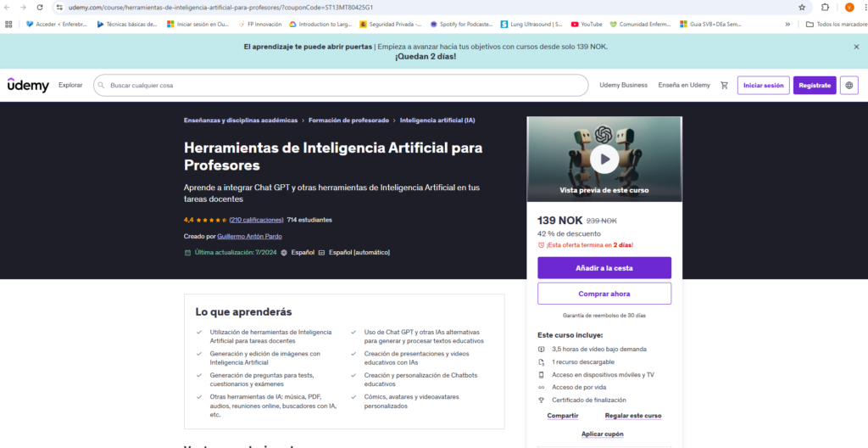Click the 714 estudiantes text
The height and width of the screenshot is (448, 868).
[x=309, y=220]
